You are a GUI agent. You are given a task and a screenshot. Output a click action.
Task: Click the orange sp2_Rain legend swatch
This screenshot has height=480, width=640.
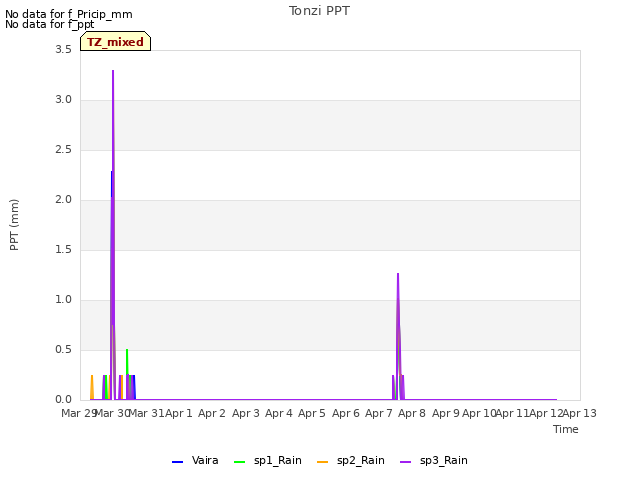pos(322,462)
